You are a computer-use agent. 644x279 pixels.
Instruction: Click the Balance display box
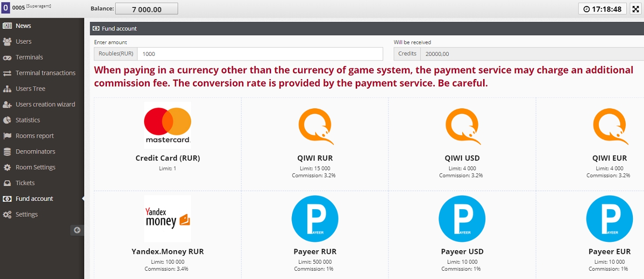point(146,8)
